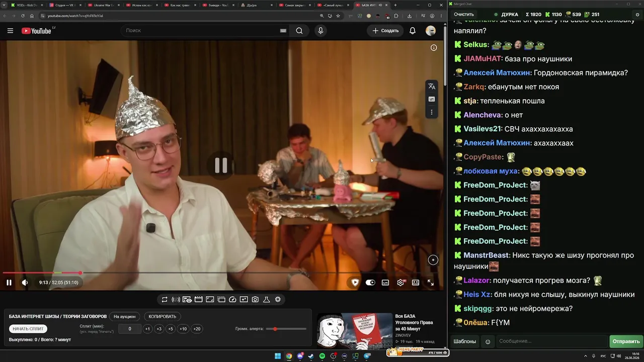Switch to theater mode
The height and width of the screenshot is (362, 644).
pos(416,283)
